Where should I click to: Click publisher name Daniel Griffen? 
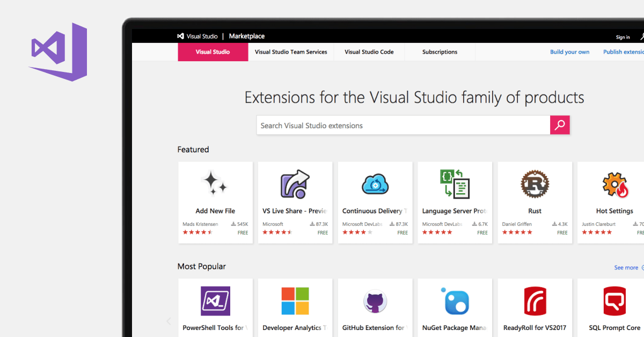tap(516, 224)
